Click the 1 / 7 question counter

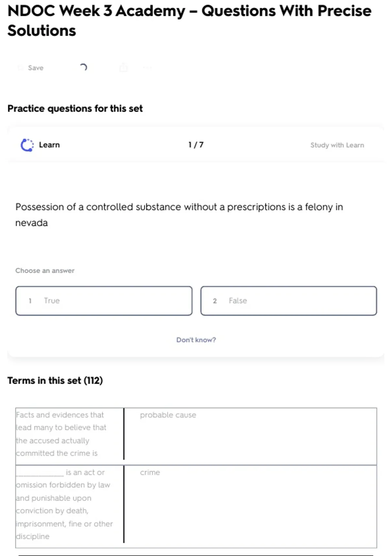[x=196, y=145]
